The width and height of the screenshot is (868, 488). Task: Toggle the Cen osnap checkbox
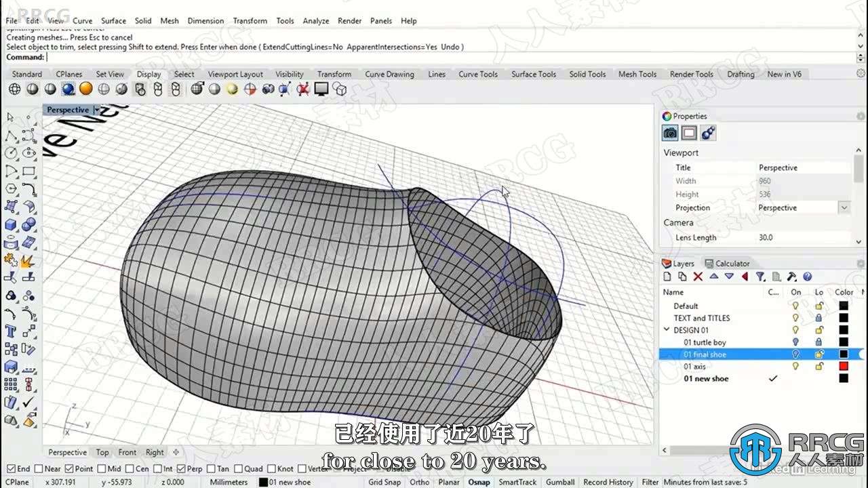point(129,468)
